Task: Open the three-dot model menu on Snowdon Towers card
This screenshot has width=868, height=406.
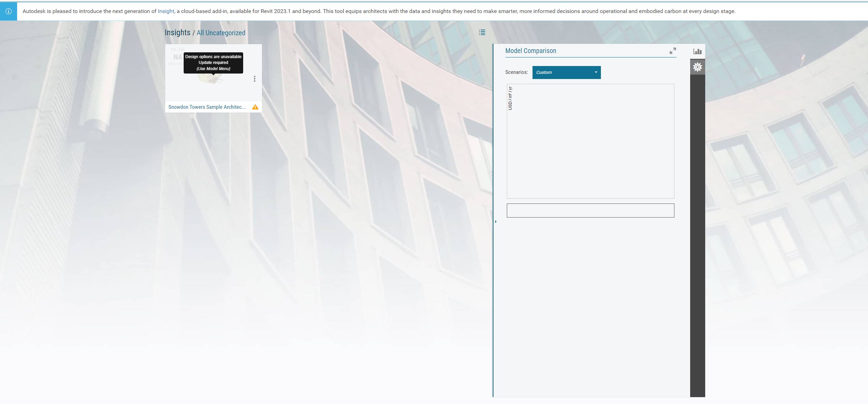Action: [x=254, y=79]
